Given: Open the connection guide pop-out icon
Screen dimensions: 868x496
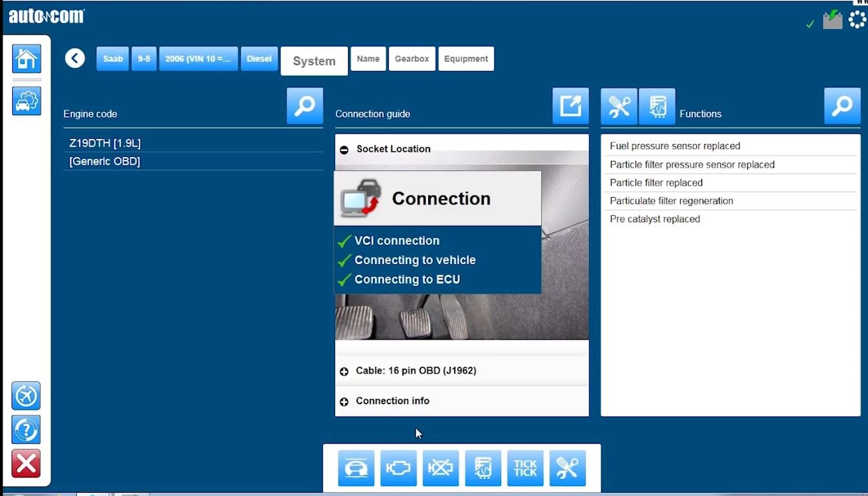Looking at the screenshot, I should (570, 106).
